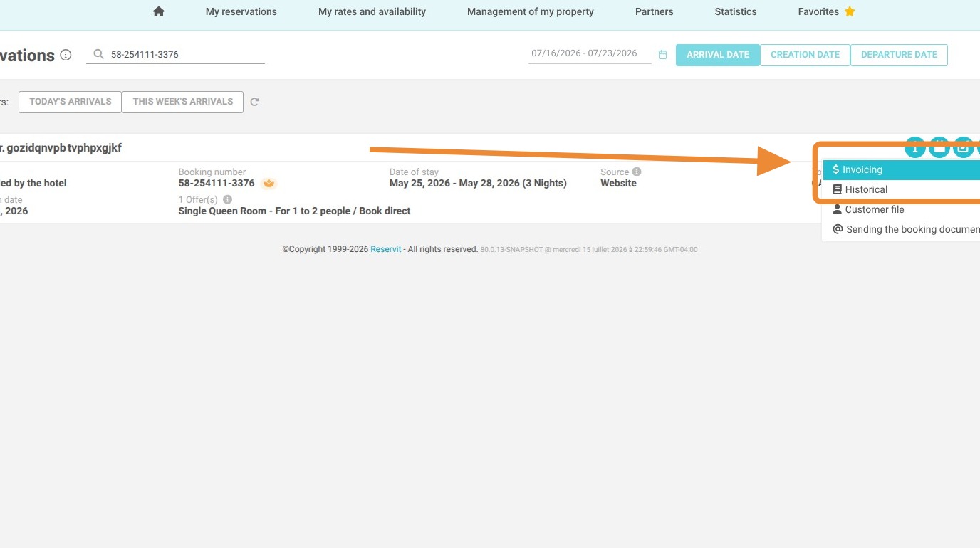Image resolution: width=980 pixels, height=548 pixels.
Task: Open the Partners menu
Action: 655,11
